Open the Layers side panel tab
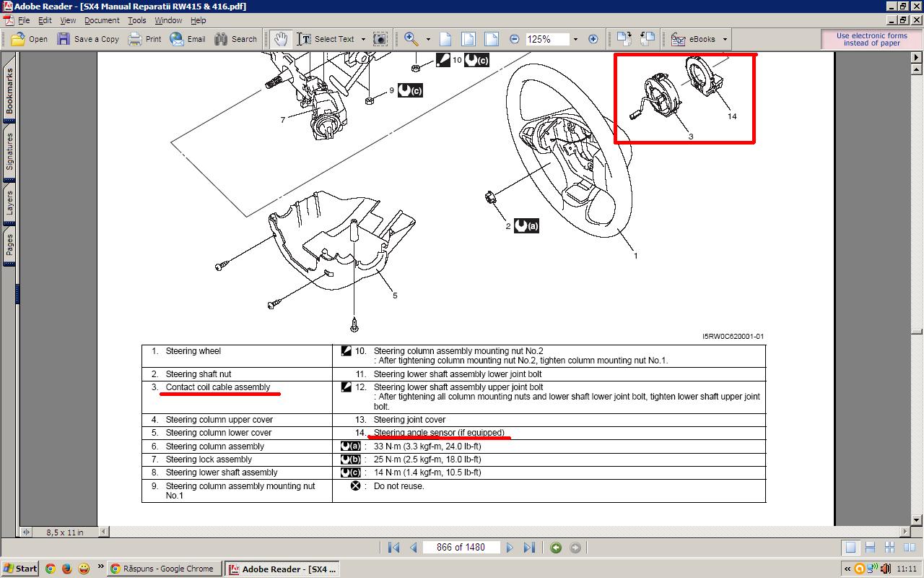Image resolution: width=924 pixels, height=578 pixels. coord(9,204)
